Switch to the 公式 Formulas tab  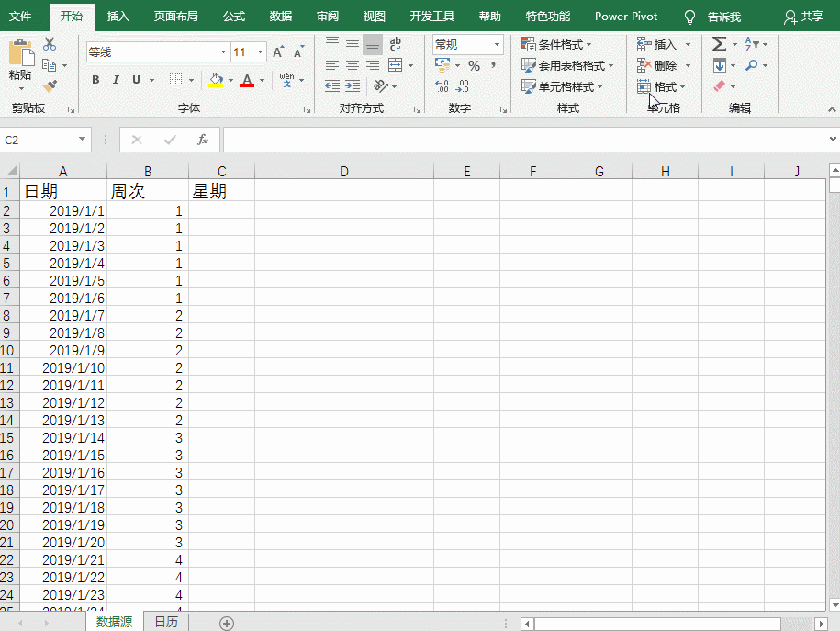[x=234, y=17]
